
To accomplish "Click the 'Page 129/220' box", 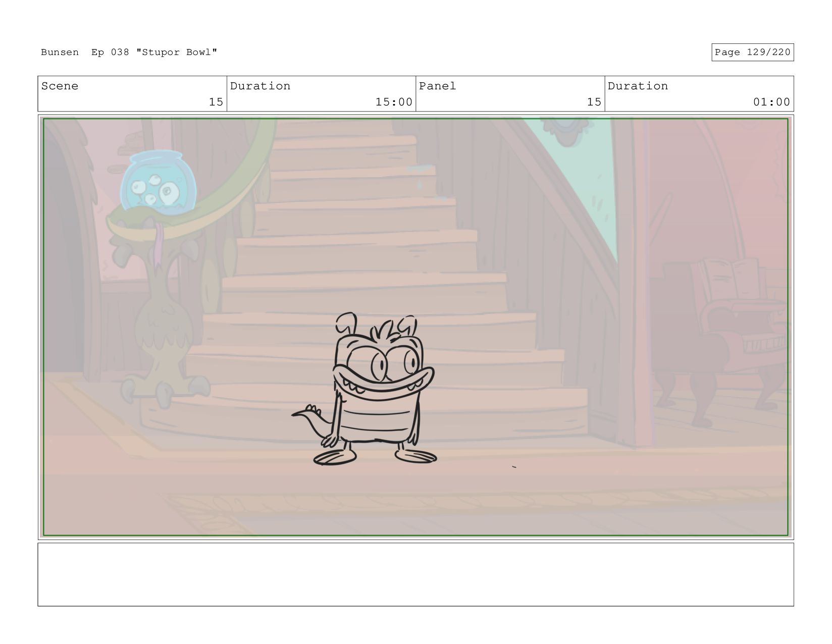I will (752, 52).
